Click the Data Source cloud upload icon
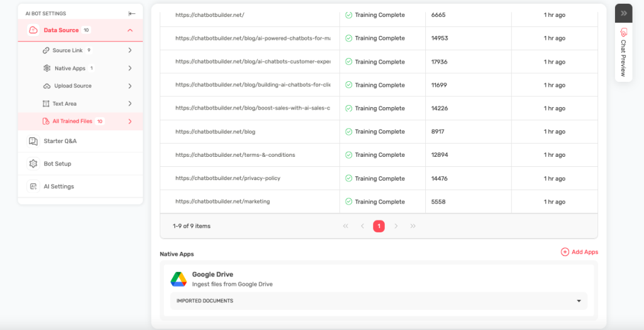The image size is (644, 330). point(33,30)
